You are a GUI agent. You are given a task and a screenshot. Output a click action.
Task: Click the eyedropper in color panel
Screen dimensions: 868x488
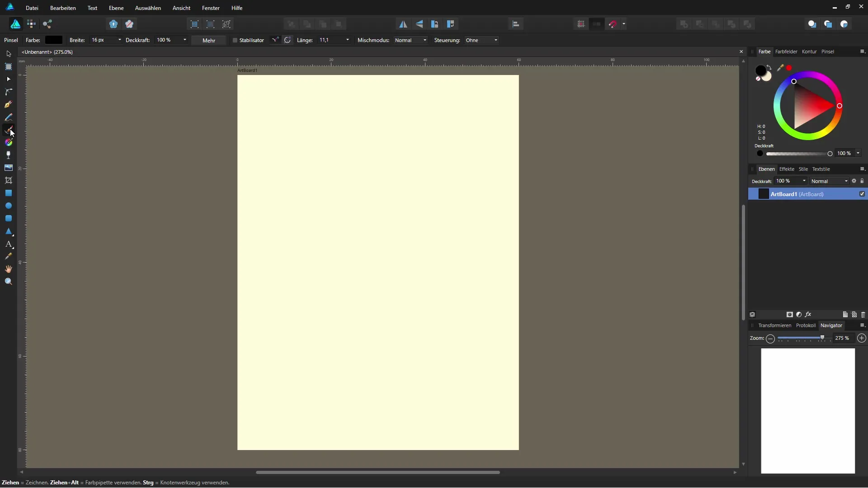point(780,68)
